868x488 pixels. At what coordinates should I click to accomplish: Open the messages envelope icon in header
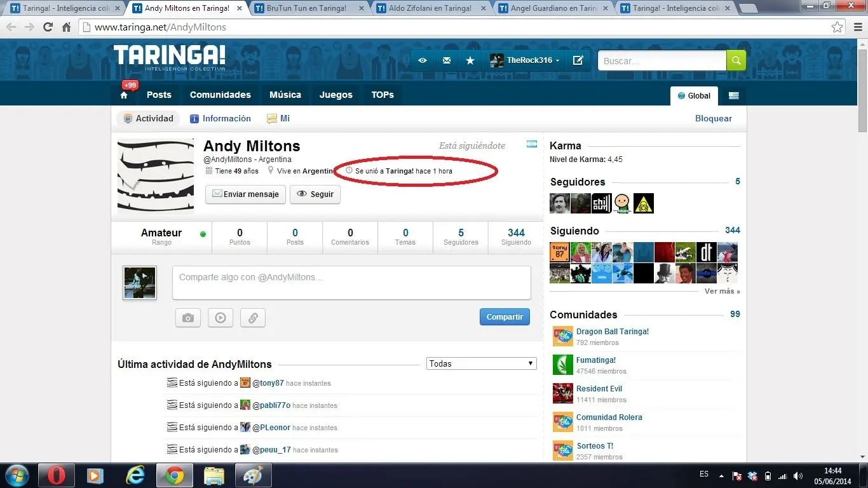click(447, 60)
